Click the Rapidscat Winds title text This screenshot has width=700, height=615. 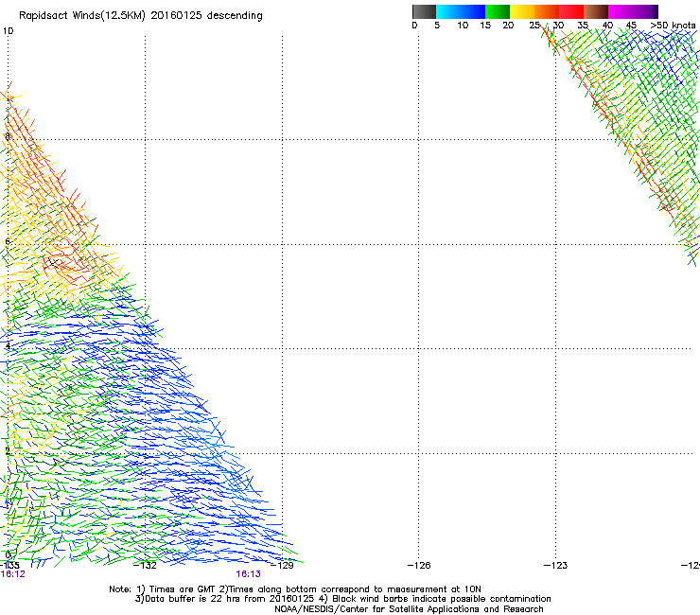pos(141,16)
